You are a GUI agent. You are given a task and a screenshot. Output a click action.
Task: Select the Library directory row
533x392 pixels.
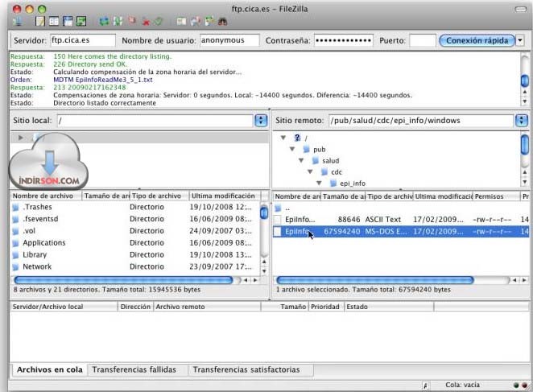pyautogui.click(x=135, y=254)
